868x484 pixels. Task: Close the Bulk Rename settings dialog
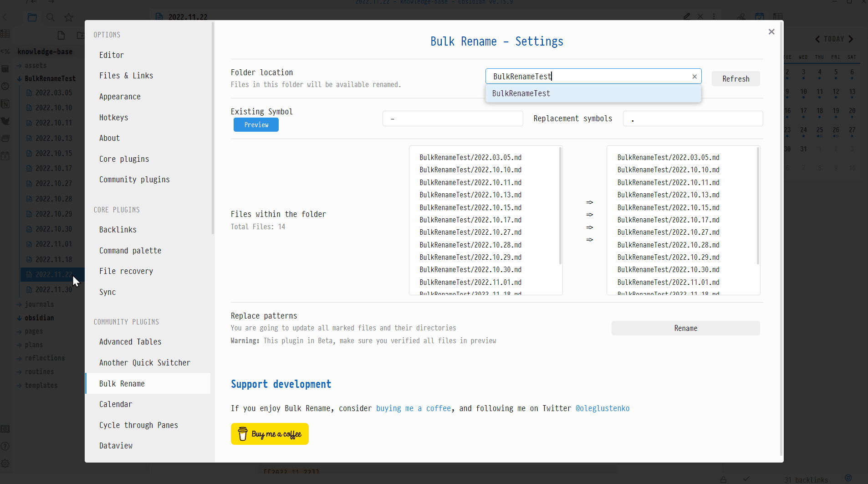pyautogui.click(x=771, y=32)
